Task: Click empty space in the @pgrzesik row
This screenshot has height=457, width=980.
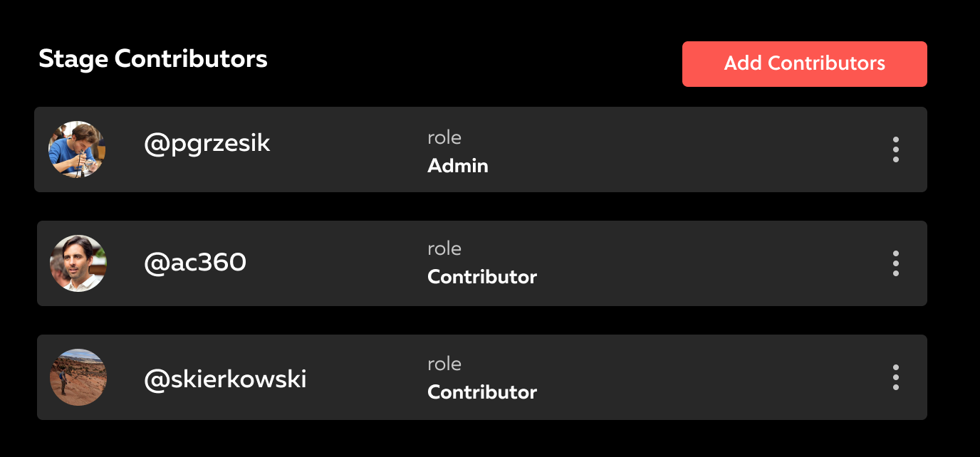Action: [677, 149]
